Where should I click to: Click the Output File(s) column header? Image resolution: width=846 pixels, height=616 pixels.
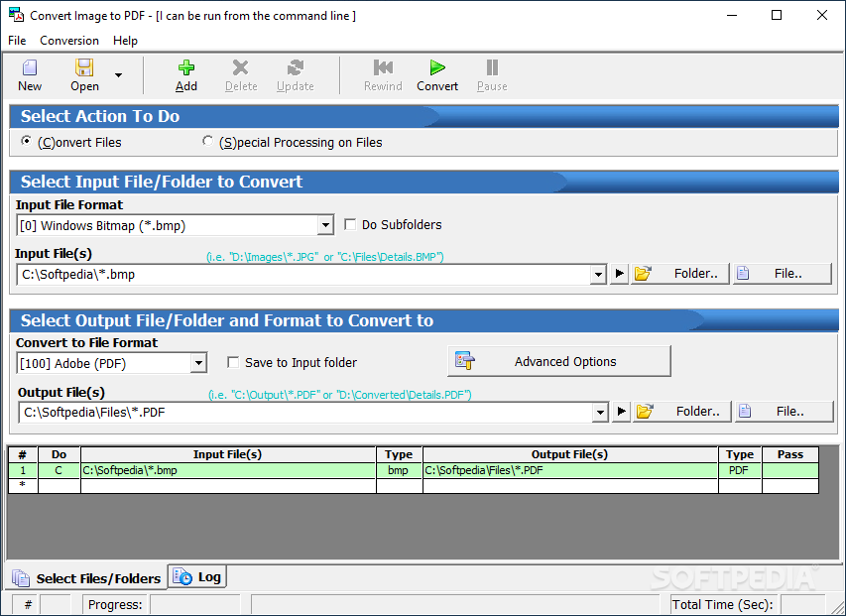pos(570,454)
